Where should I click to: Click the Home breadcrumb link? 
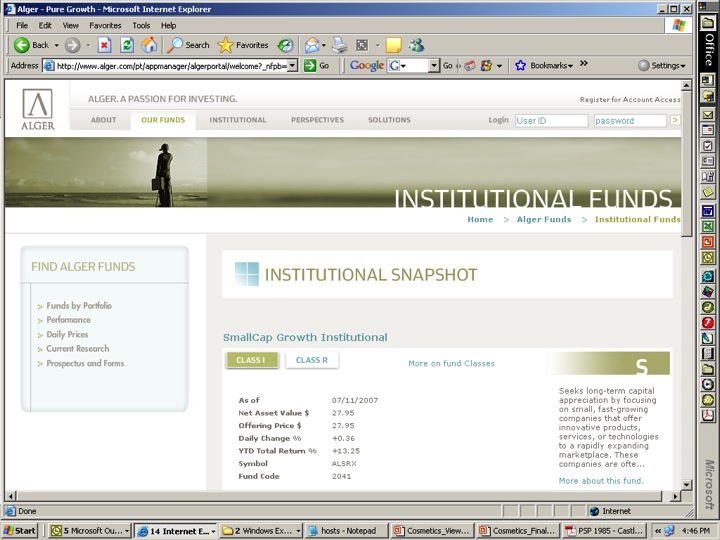(x=480, y=219)
